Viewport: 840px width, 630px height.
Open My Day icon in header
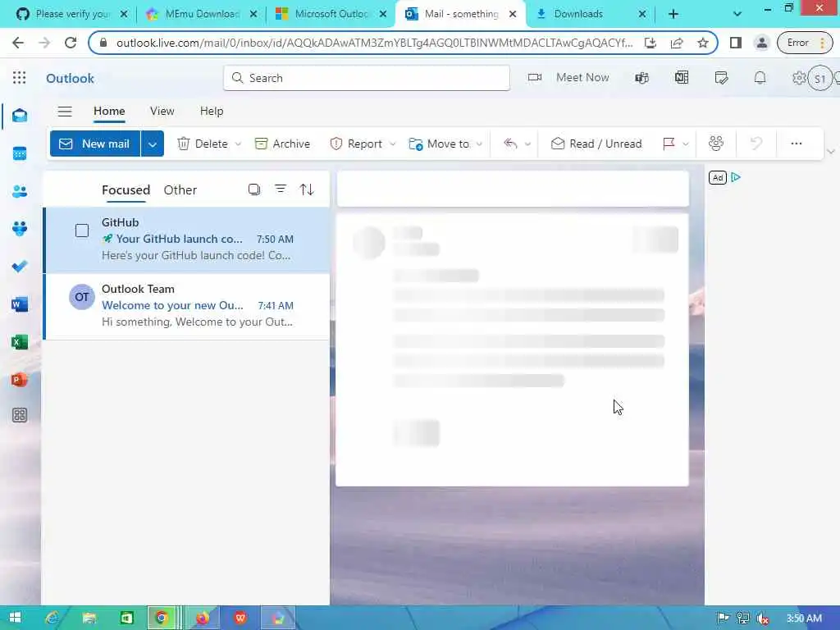tap(721, 78)
